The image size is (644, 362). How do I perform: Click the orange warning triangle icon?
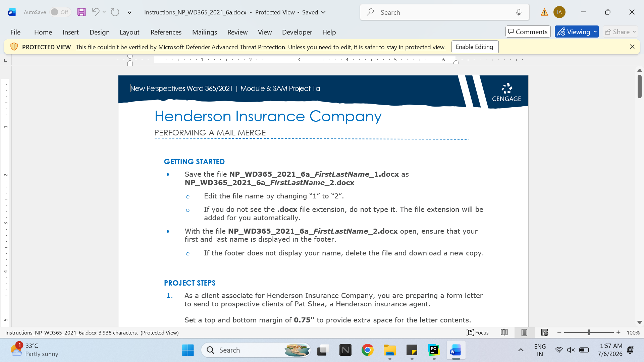544,12
